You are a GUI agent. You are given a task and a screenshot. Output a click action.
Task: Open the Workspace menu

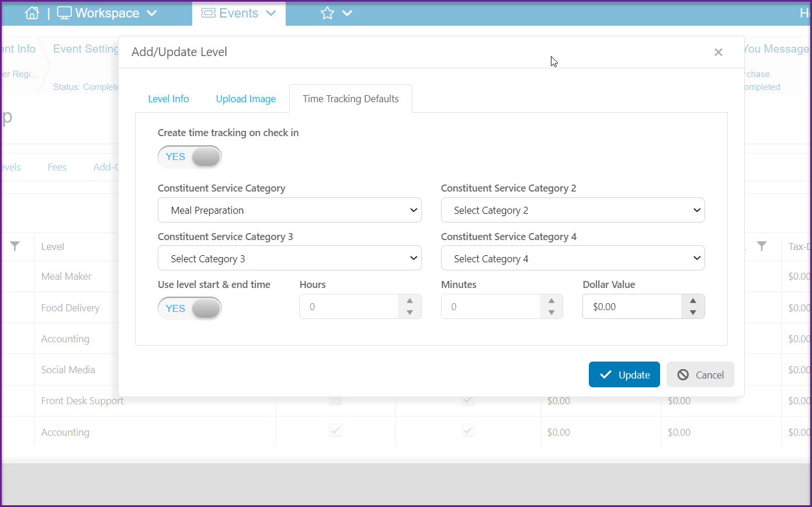coord(107,13)
